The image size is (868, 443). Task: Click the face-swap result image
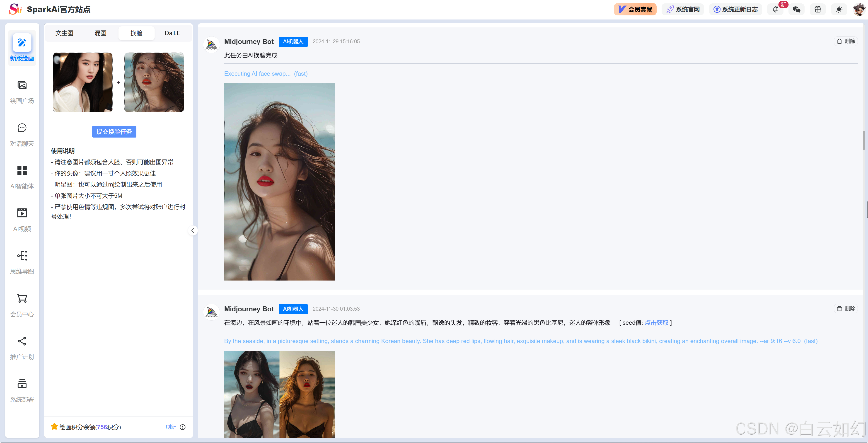point(279,182)
